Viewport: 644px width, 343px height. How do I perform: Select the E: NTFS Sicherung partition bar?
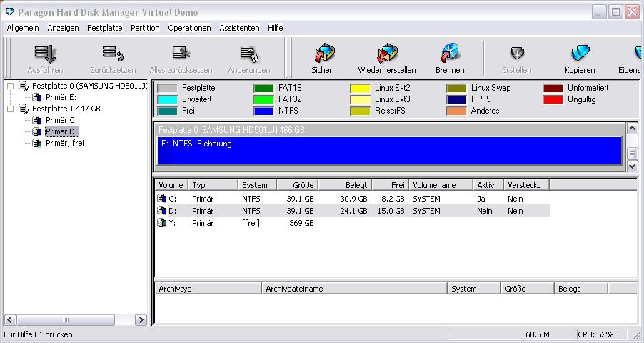click(x=389, y=151)
